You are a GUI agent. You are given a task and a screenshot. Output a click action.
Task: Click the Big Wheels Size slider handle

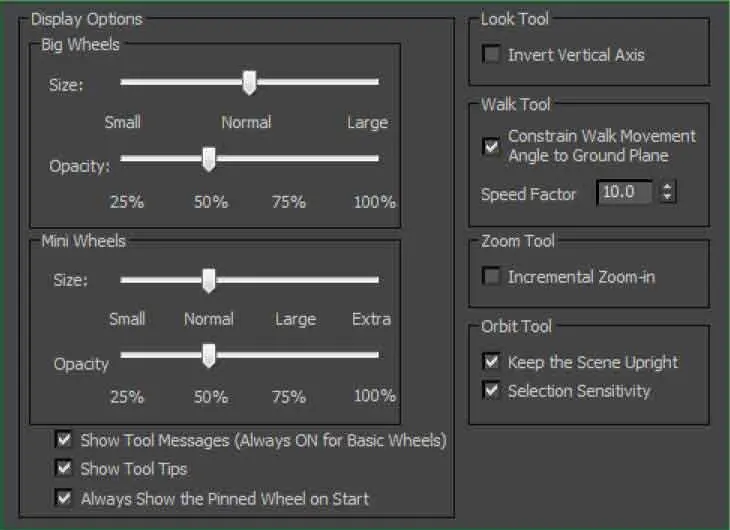[x=250, y=83]
